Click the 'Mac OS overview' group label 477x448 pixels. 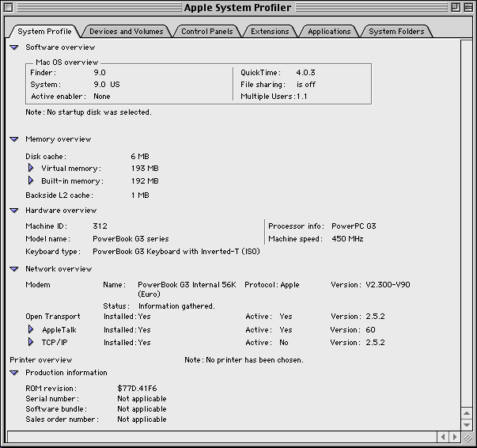point(66,63)
